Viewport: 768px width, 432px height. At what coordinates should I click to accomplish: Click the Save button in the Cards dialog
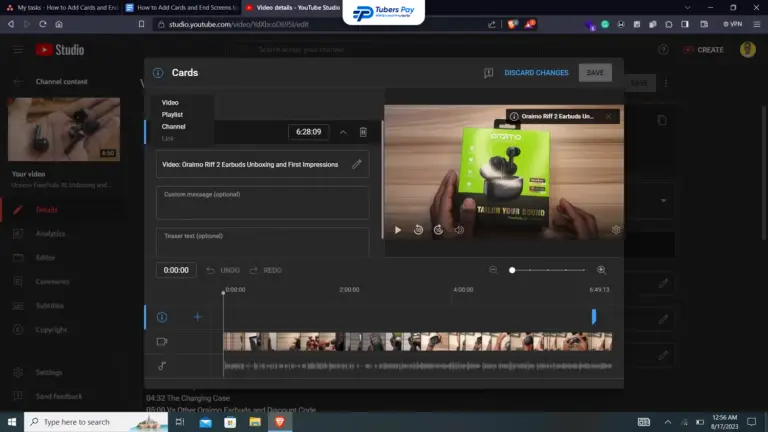[x=595, y=72]
